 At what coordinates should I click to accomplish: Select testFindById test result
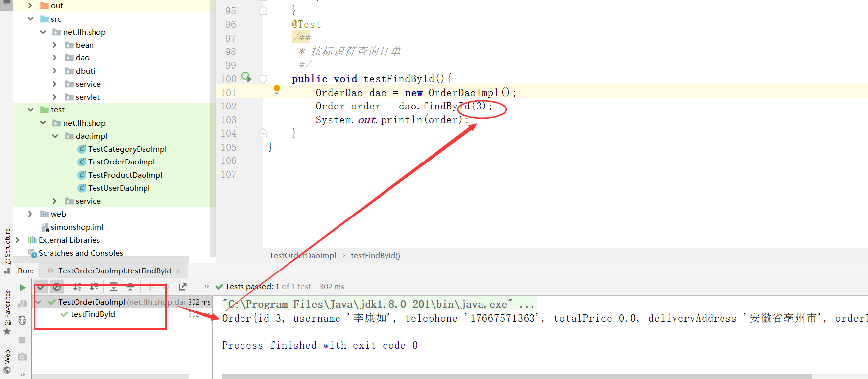93,314
